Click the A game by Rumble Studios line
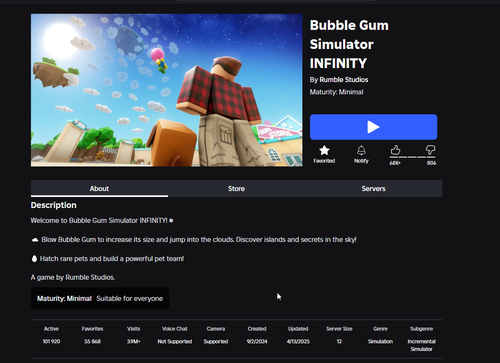 pos(73,277)
